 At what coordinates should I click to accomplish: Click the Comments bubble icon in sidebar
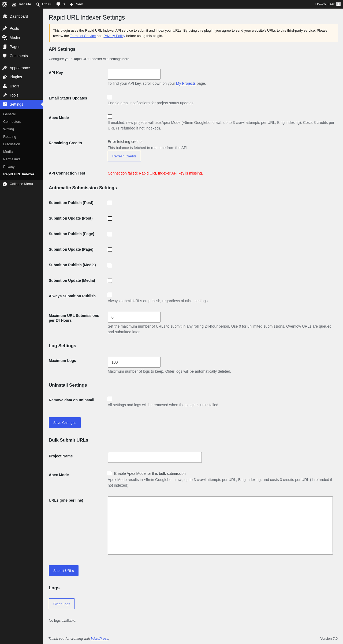coord(5,56)
